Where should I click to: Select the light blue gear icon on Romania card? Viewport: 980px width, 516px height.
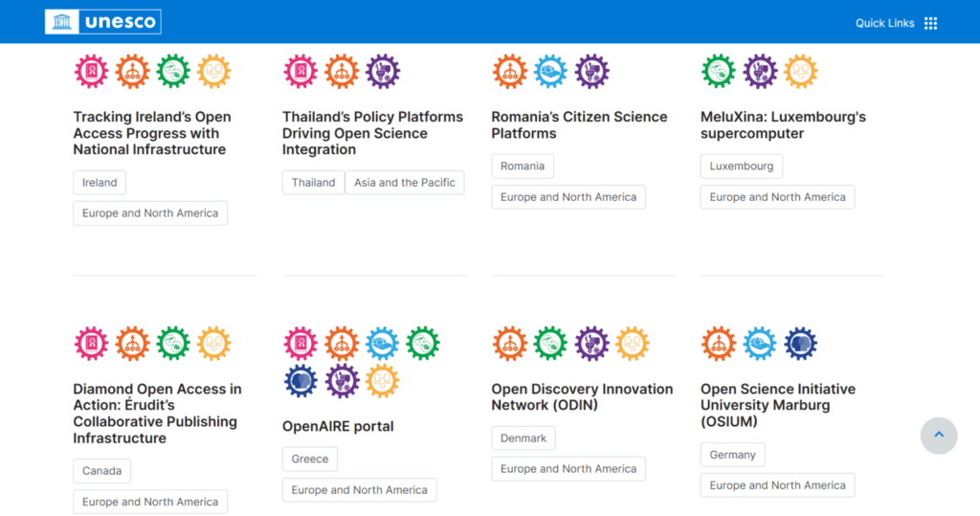click(550, 71)
